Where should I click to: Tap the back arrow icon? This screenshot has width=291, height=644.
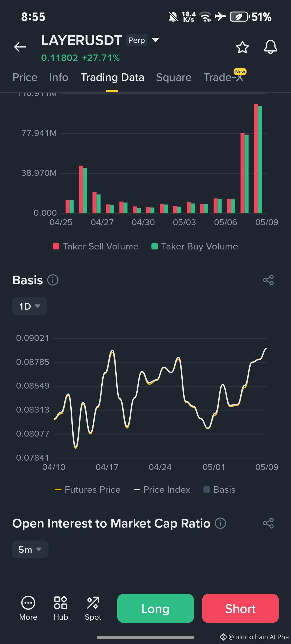tap(20, 47)
